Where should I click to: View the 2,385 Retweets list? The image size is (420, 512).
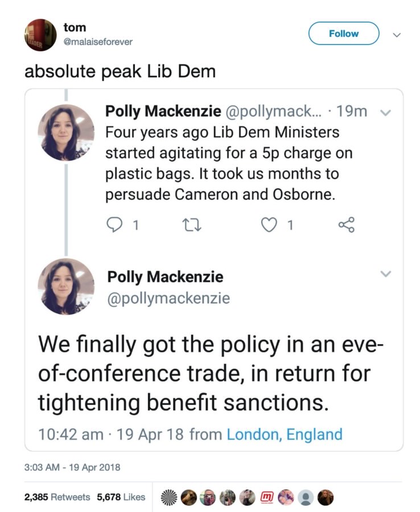[x=57, y=497]
